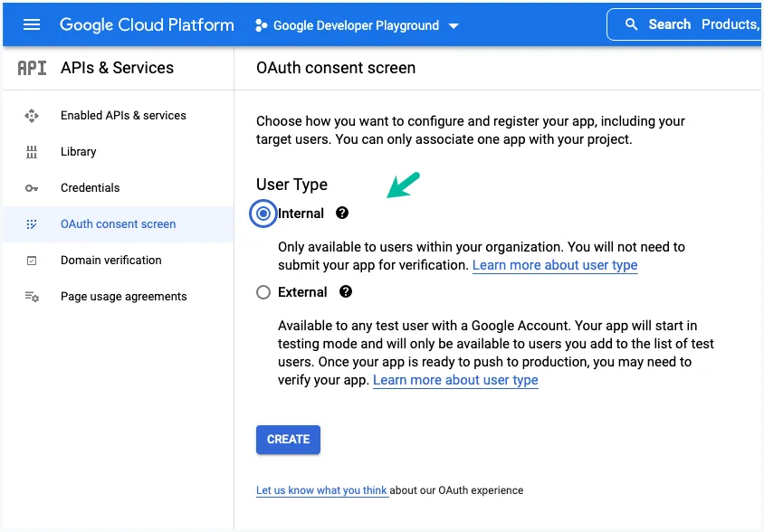Click the help icon next to External

pos(346,291)
